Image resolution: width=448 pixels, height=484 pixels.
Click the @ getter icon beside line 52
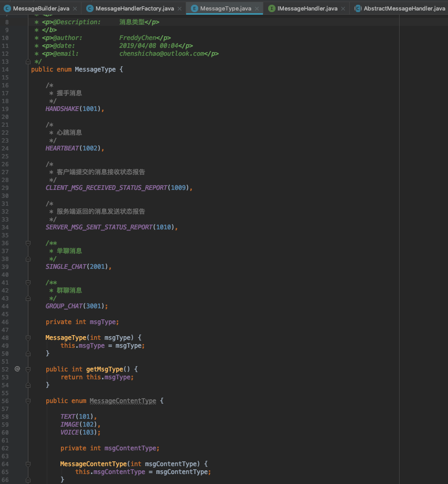[x=17, y=369]
